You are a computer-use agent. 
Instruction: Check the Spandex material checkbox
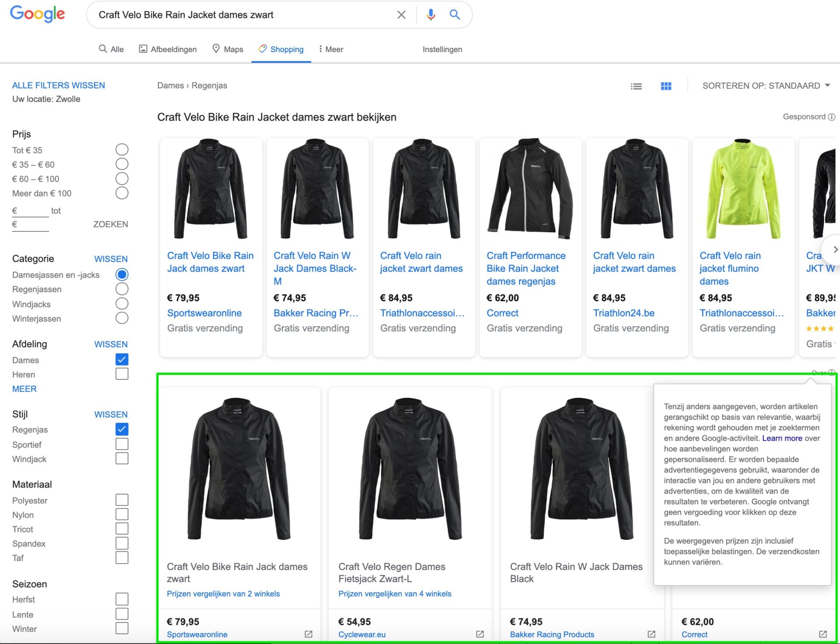point(122,543)
